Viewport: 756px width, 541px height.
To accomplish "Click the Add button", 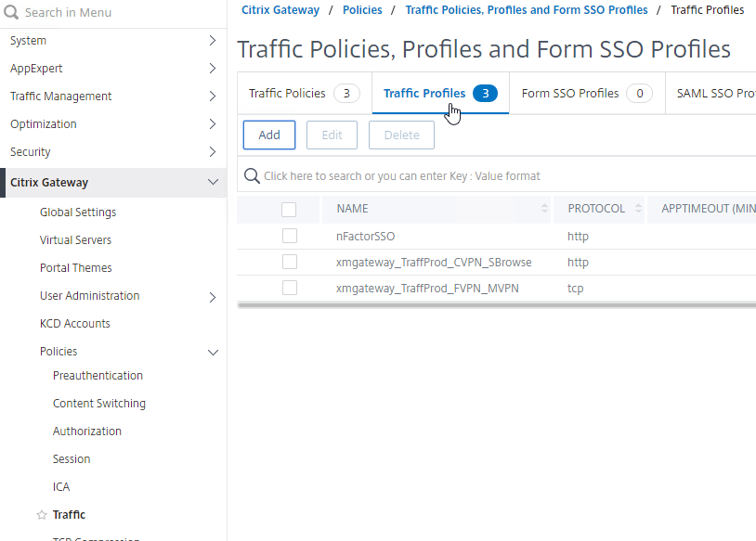I will (x=269, y=135).
